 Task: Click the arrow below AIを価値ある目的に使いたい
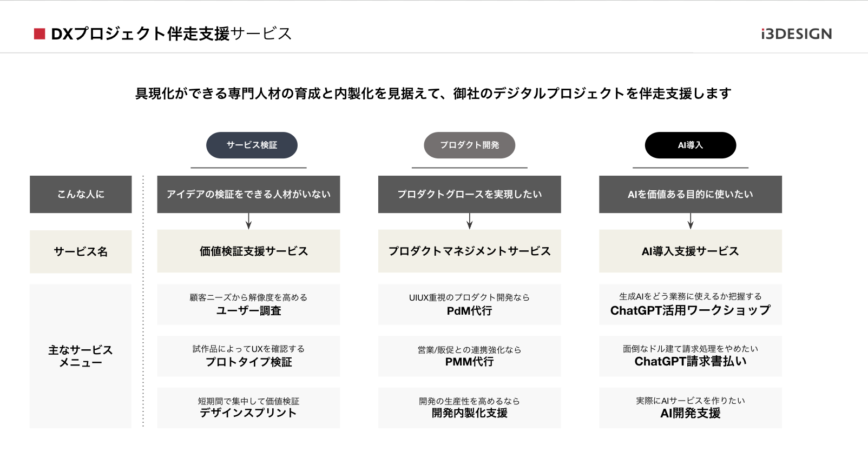(691, 221)
